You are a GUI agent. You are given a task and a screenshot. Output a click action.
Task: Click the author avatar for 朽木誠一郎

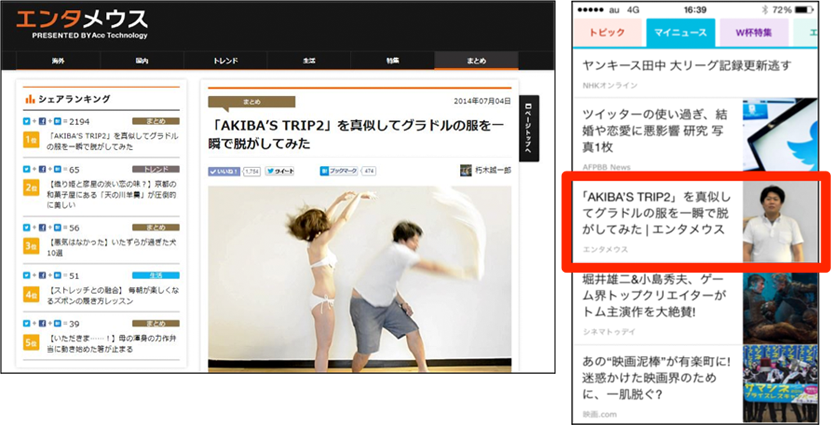coord(466,171)
